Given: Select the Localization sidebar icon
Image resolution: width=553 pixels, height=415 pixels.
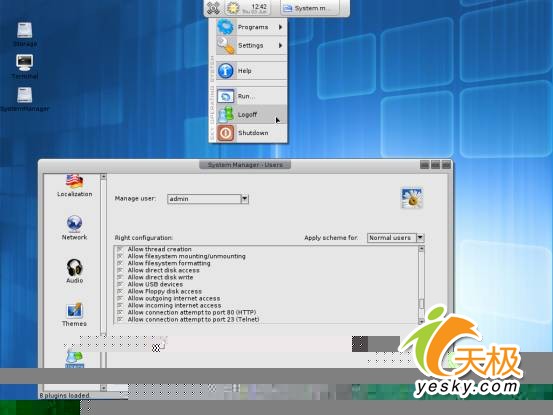Looking at the screenshot, I should point(74,186).
